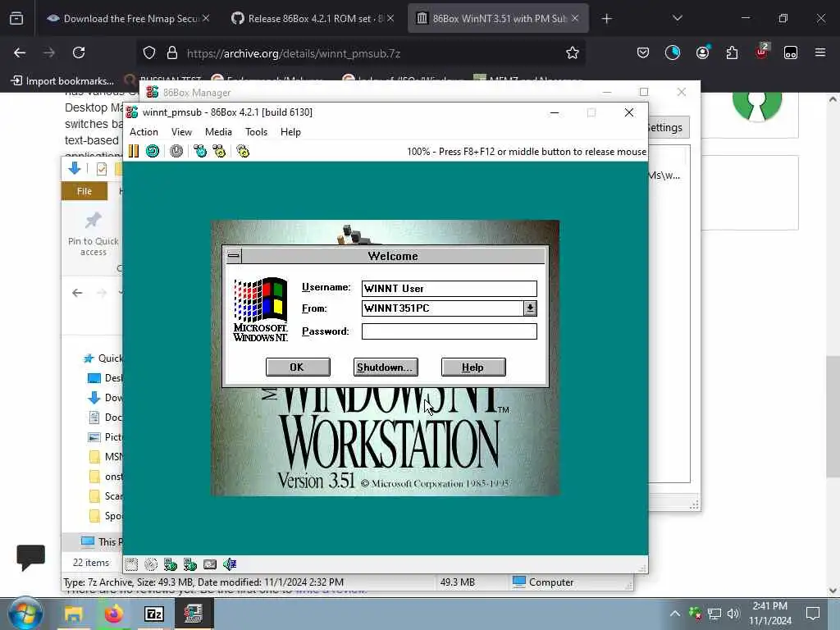Screen dimensions: 840x630
Task: Click the first hard disk status icon
Action: point(171,564)
